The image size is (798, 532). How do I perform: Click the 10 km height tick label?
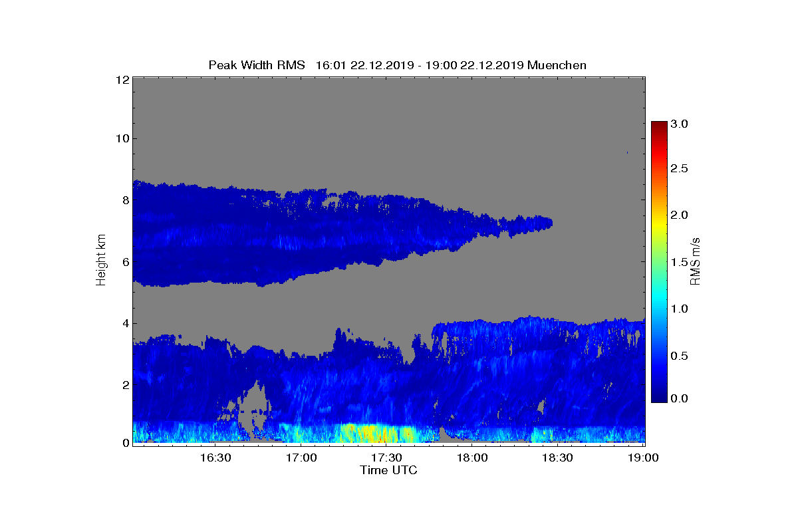[122, 138]
